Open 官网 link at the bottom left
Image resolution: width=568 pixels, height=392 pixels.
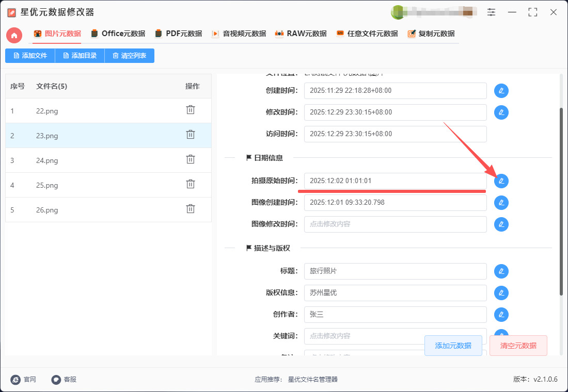click(x=24, y=379)
